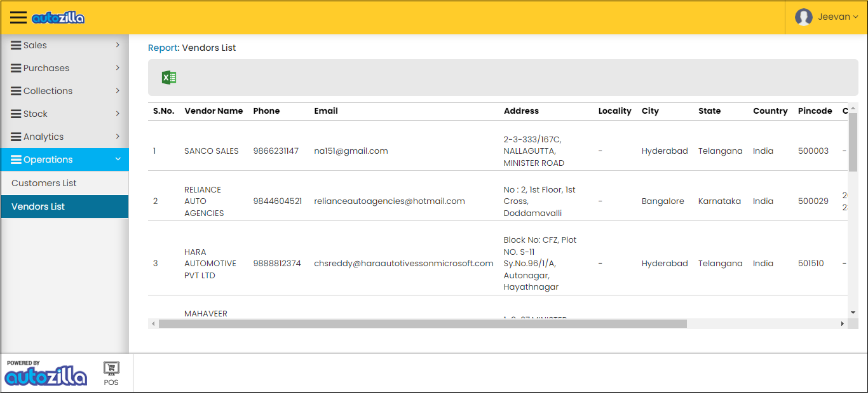Click the Email column header
This screenshot has height=399, width=868.
pyautogui.click(x=326, y=111)
